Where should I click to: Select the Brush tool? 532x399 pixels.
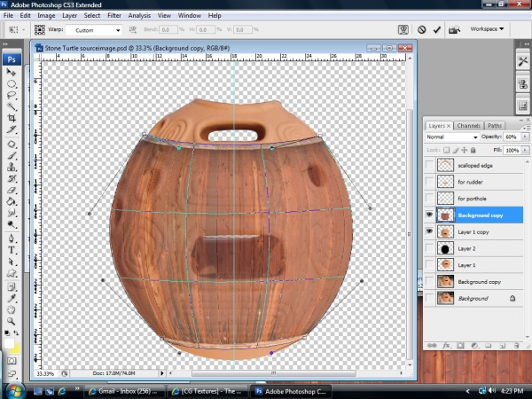point(12,156)
